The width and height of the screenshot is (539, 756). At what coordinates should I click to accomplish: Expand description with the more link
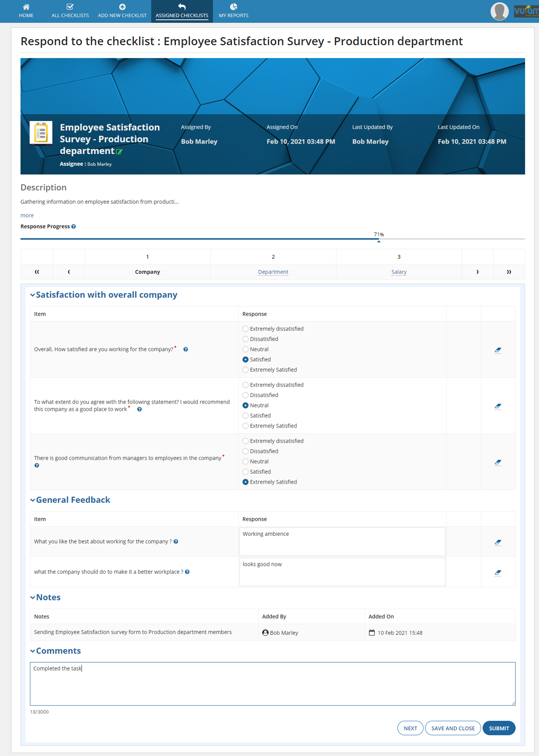click(27, 216)
